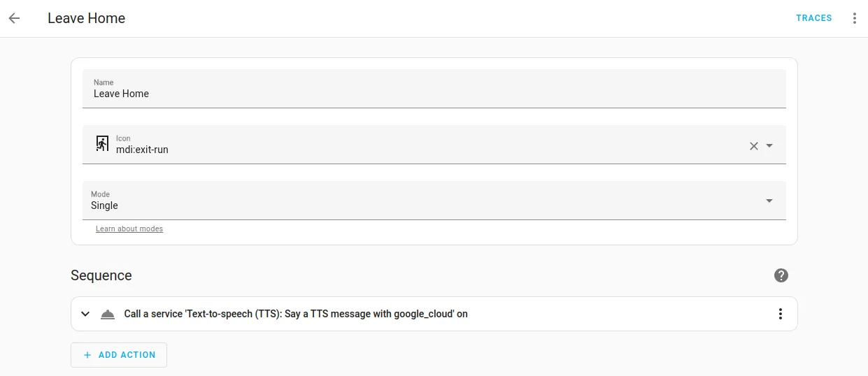Open the TTS action's three-dot menu
The image size is (868, 376).
(x=781, y=314)
